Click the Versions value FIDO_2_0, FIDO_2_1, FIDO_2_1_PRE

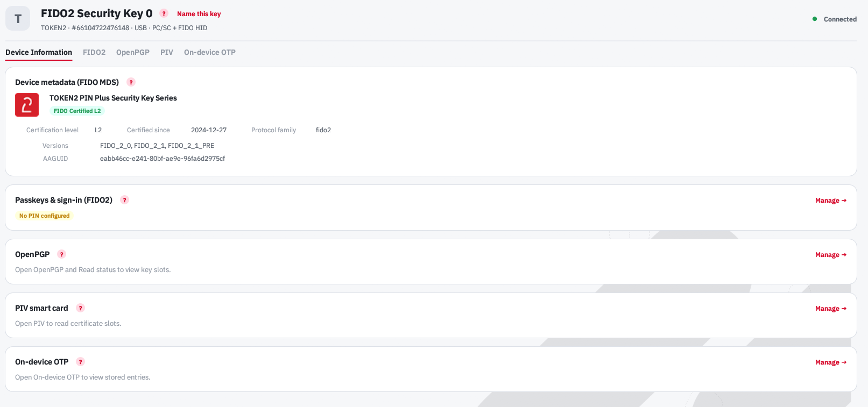(157, 146)
